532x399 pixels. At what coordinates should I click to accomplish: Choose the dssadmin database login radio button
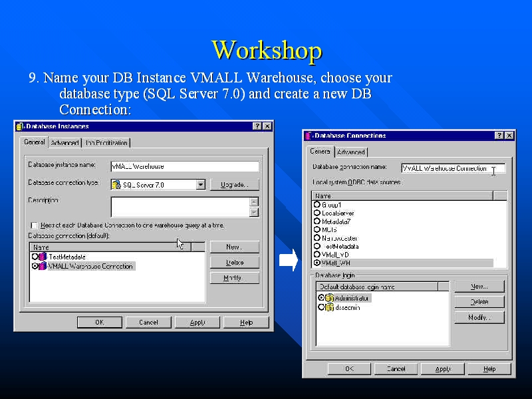[x=321, y=307]
